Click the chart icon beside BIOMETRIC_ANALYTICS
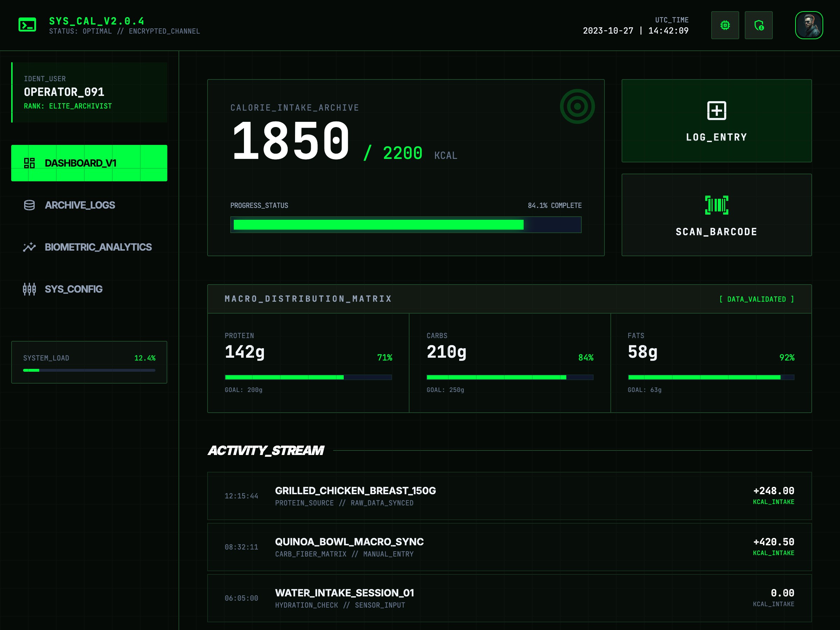Image resolution: width=840 pixels, height=630 pixels. click(x=30, y=247)
